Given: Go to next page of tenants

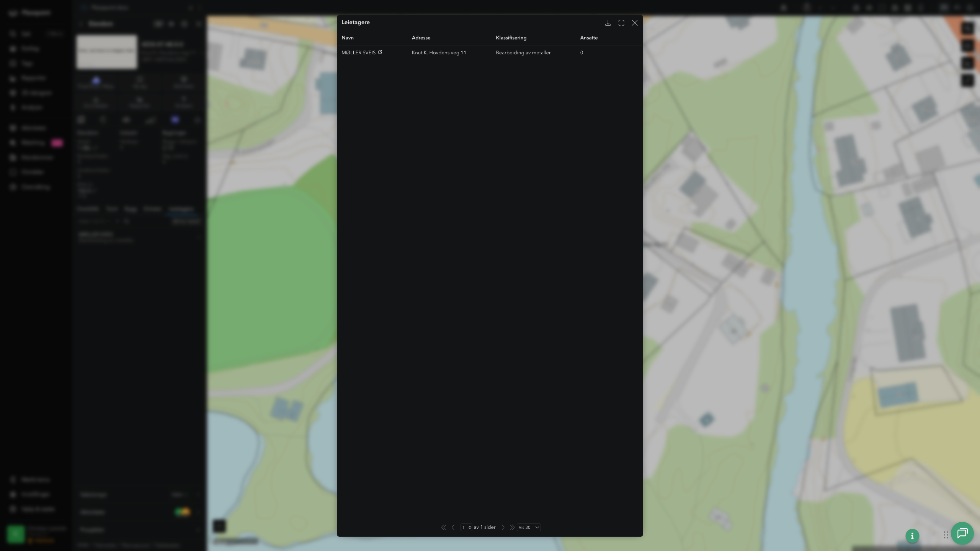Looking at the screenshot, I should pyautogui.click(x=503, y=527).
